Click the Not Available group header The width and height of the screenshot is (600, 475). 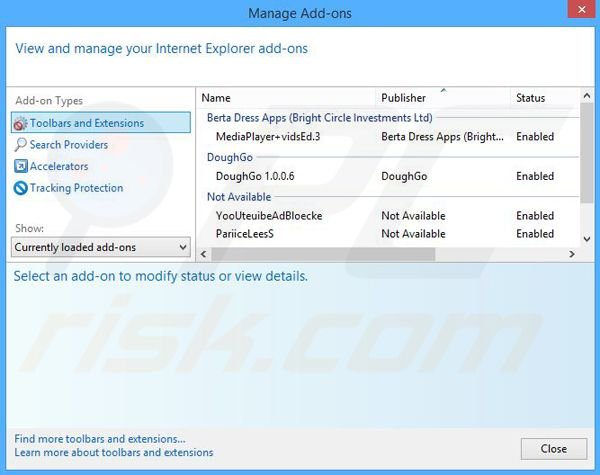[239, 197]
